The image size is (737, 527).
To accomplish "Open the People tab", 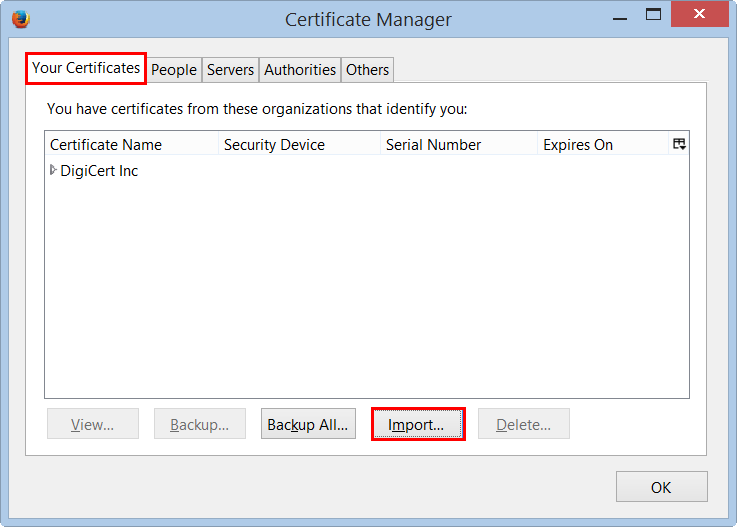I will [174, 70].
